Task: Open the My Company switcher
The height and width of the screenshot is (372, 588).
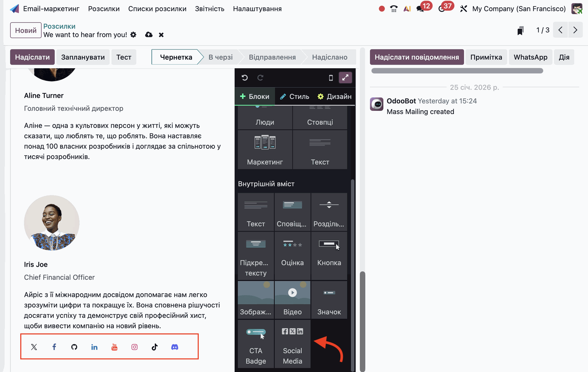Action: 519,9
